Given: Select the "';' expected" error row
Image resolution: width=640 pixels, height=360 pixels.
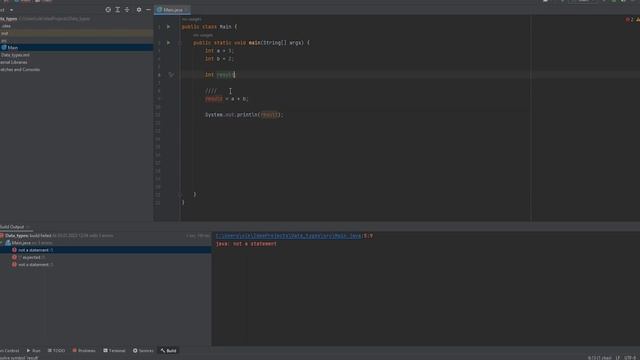Looking at the screenshot, I should tap(105, 258).
